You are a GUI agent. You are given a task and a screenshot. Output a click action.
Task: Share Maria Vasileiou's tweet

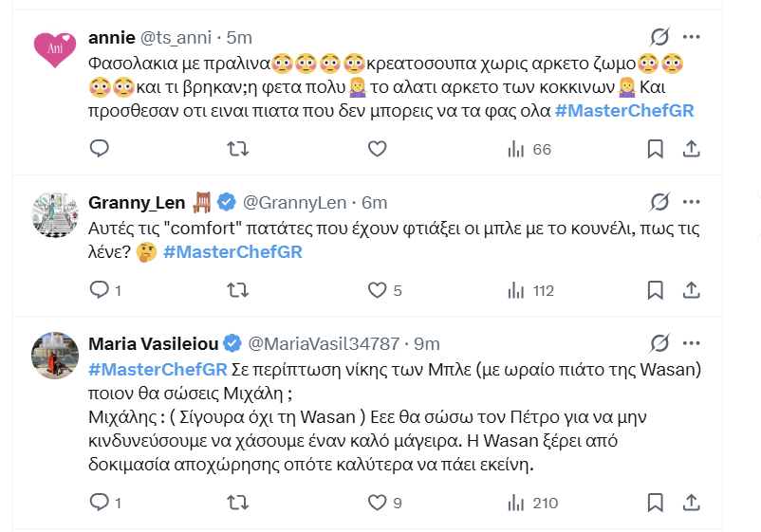(x=691, y=503)
